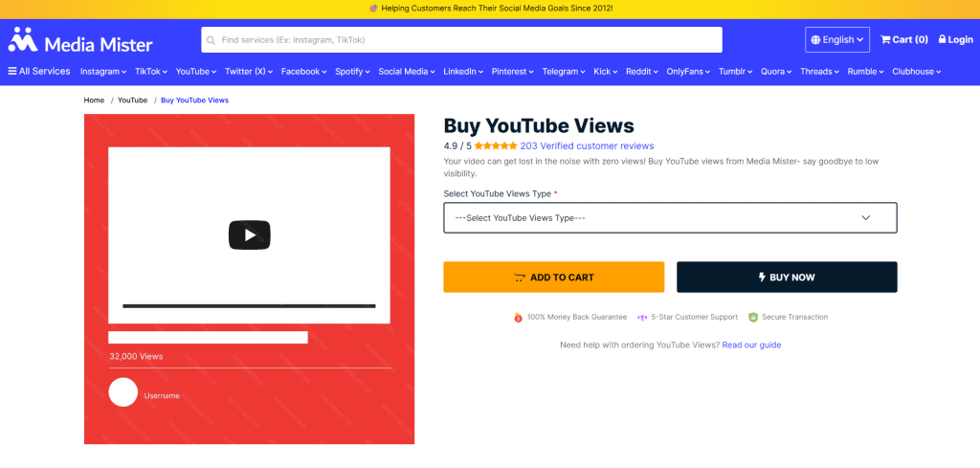Click Read our guide link
This screenshot has width=980, height=468.
(751, 345)
